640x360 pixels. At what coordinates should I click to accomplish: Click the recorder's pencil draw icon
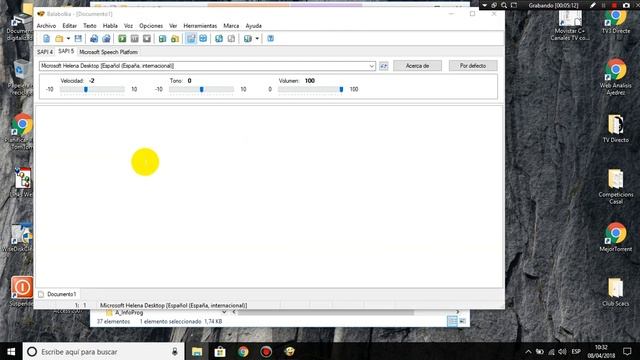tap(593, 5)
